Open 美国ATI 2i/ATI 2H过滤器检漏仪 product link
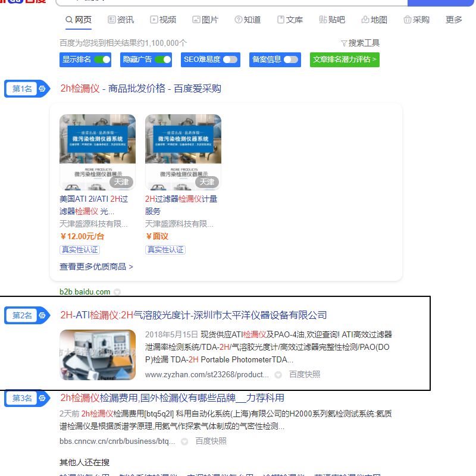 tap(94, 205)
